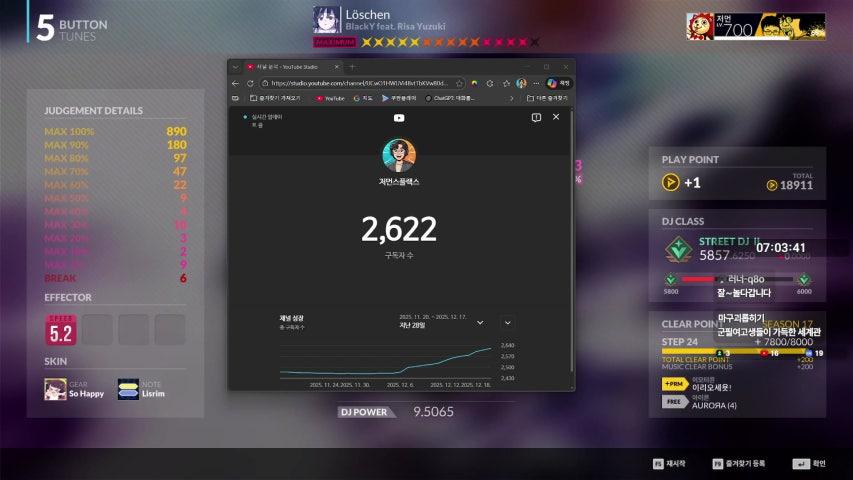
Task: Click the Step 24 clear point progress bar
Action: [735, 351]
